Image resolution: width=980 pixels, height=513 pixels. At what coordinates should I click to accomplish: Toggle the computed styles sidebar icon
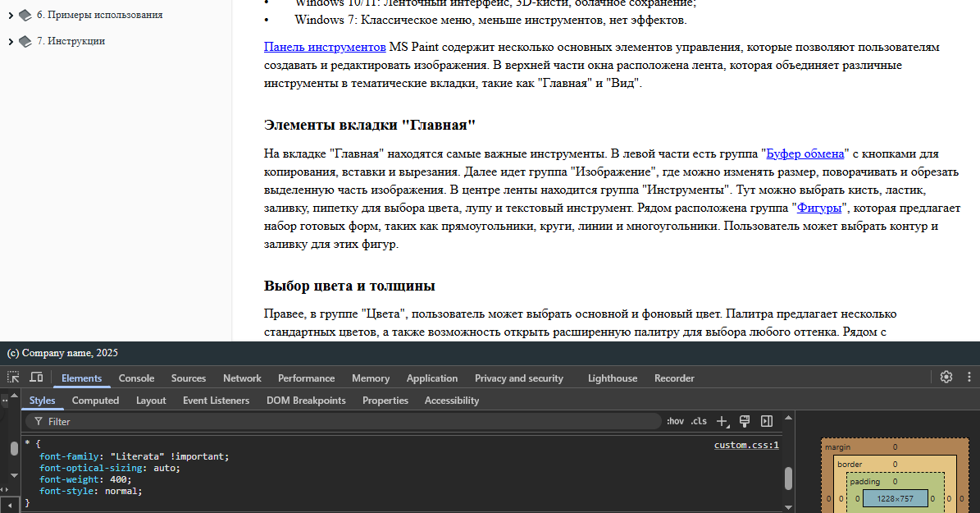[x=767, y=421]
